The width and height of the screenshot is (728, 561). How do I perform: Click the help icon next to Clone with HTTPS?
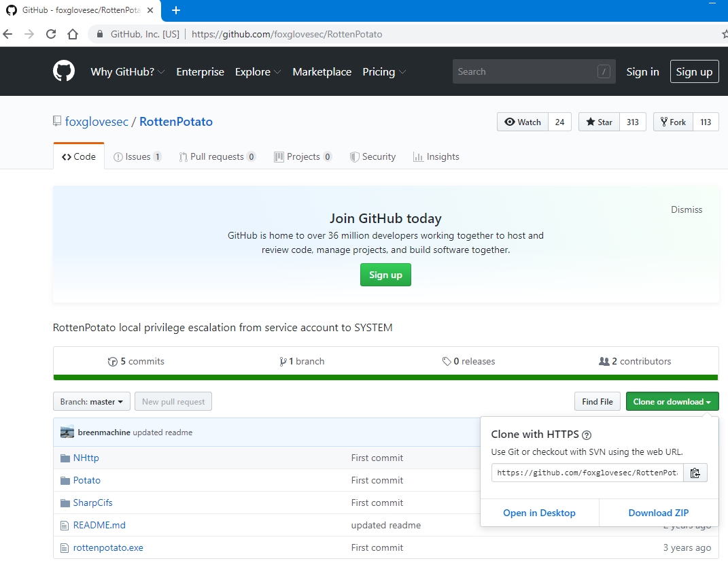tap(587, 435)
